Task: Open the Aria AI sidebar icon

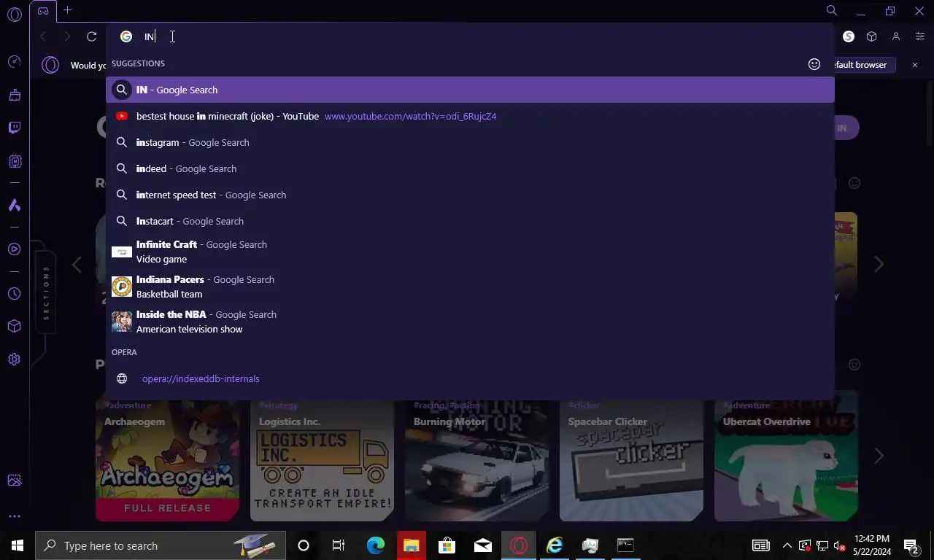Action: [15, 206]
